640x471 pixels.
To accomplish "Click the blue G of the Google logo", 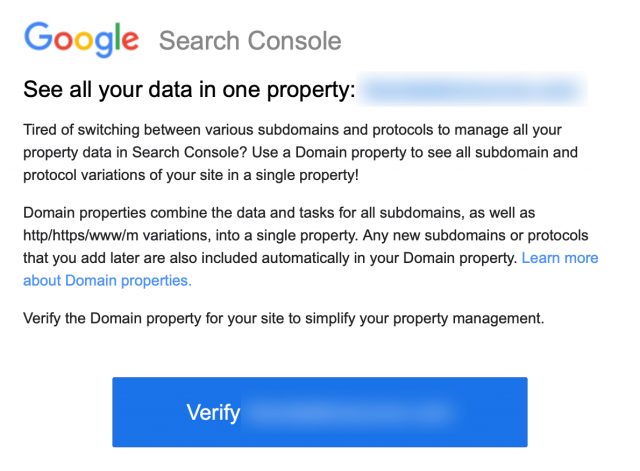I will (x=40, y=38).
